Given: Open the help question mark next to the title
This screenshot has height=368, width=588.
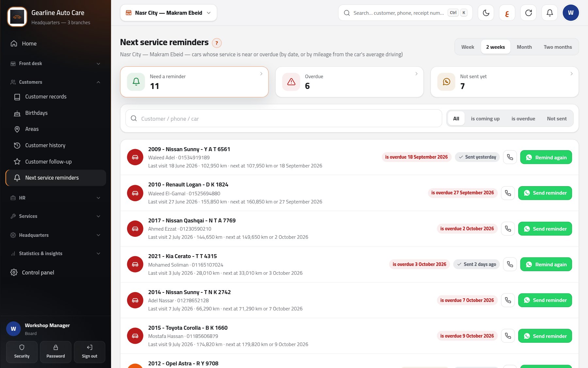Looking at the screenshot, I should (217, 43).
